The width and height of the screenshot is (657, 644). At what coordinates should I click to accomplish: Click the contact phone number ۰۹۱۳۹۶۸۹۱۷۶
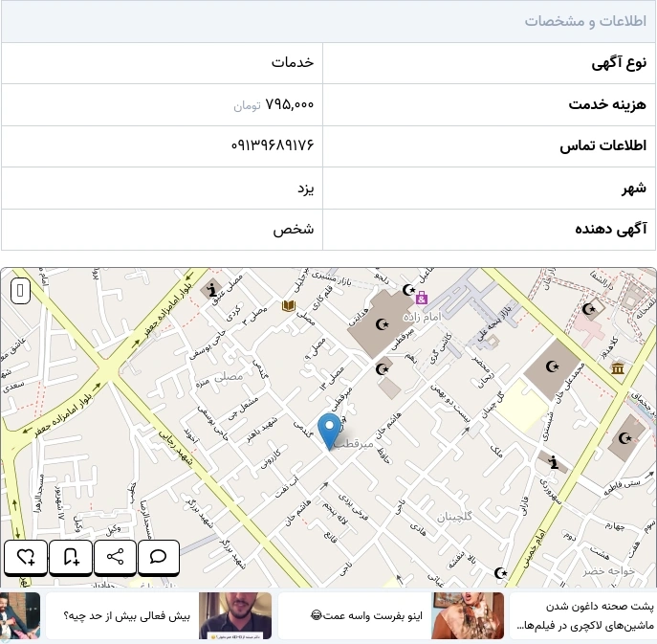click(273, 145)
